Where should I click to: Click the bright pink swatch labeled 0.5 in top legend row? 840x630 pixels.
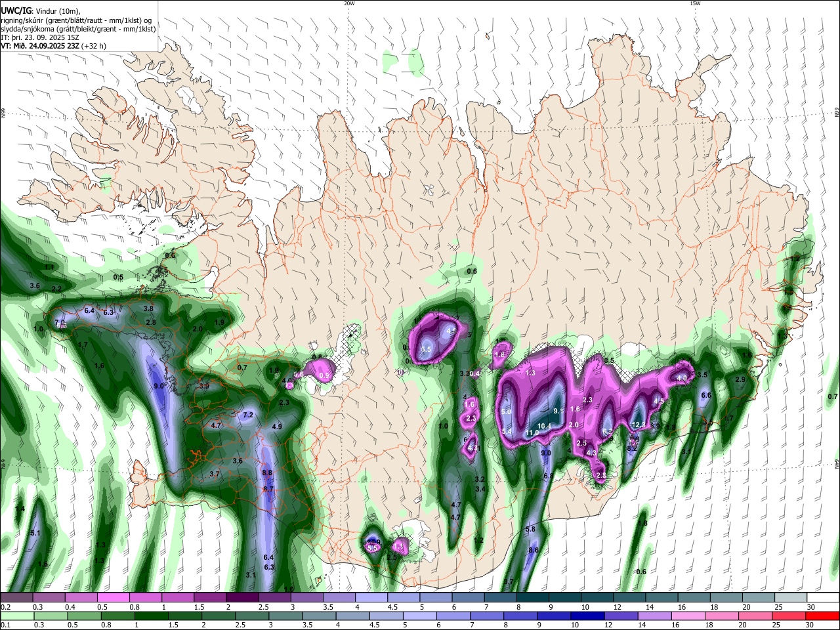[113, 597]
